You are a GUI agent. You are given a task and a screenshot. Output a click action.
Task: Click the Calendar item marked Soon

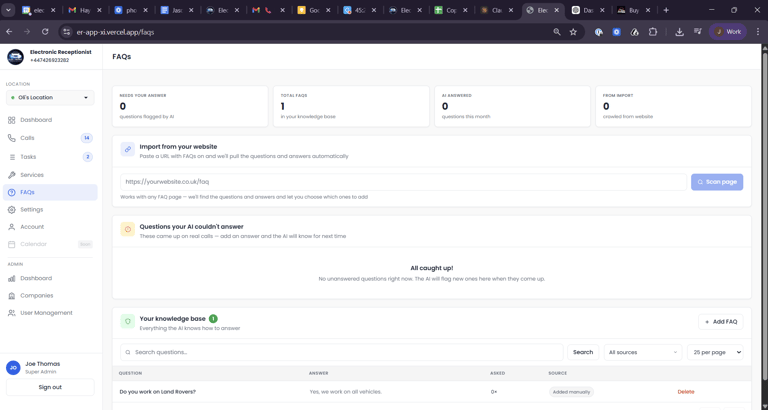click(x=50, y=244)
